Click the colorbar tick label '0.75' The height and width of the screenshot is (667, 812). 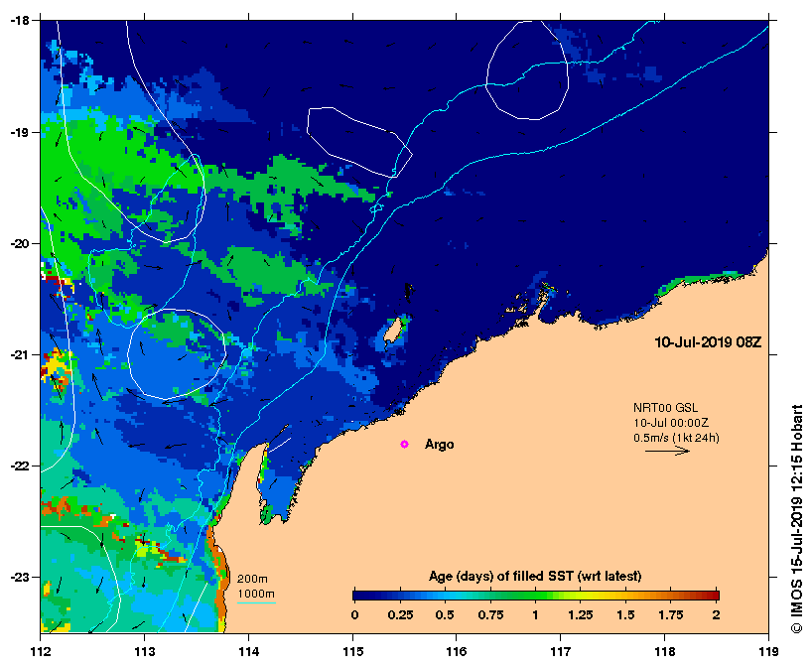[x=490, y=615]
